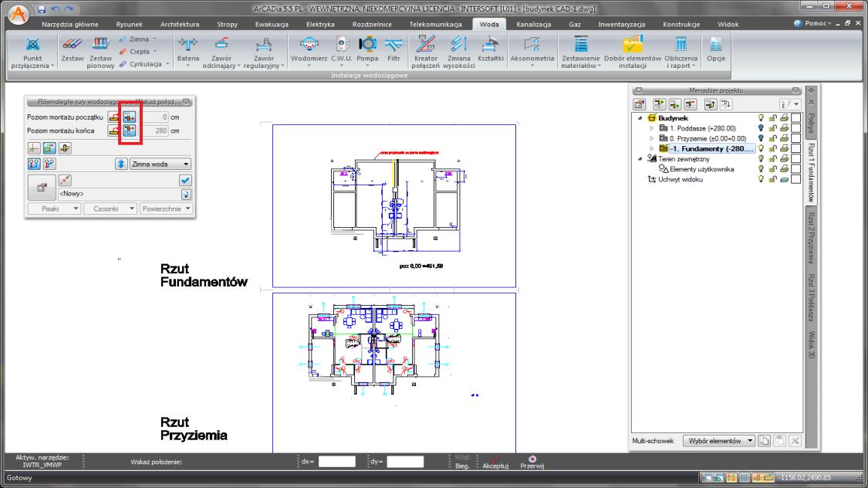Click the dx input field

(336, 462)
